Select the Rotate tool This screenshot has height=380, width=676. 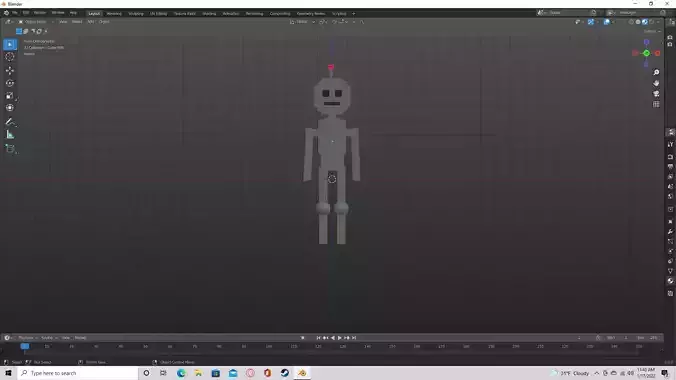[x=10, y=83]
